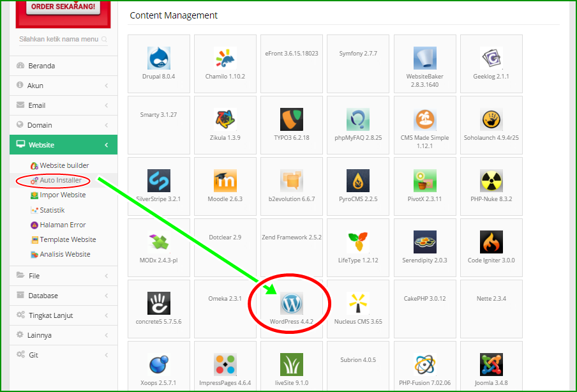Open the Geeklog 2.1.1 icon
This screenshot has width=577, height=392.
[x=491, y=58]
